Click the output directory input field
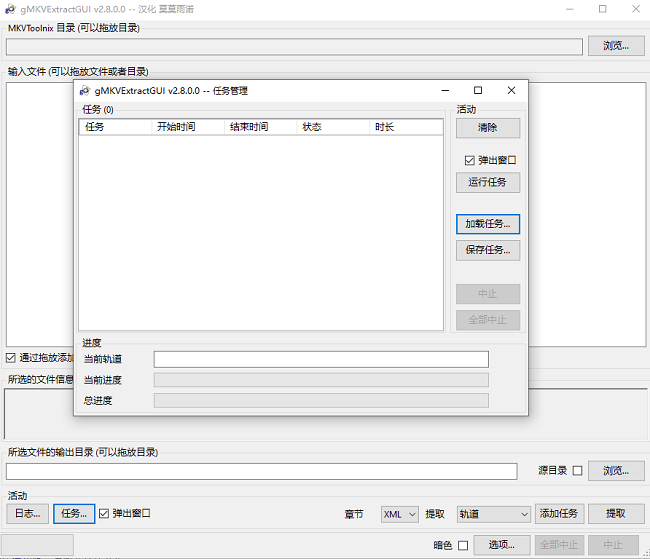 click(x=262, y=472)
